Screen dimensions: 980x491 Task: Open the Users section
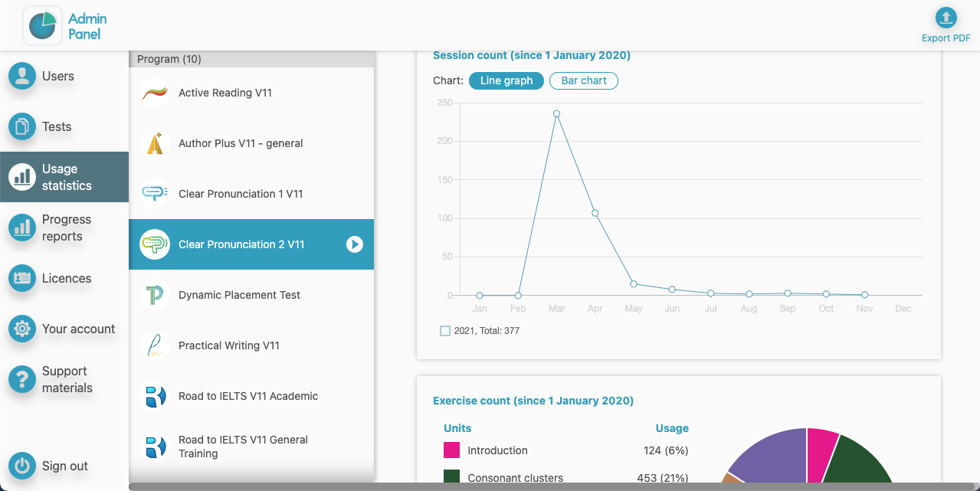pos(64,76)
